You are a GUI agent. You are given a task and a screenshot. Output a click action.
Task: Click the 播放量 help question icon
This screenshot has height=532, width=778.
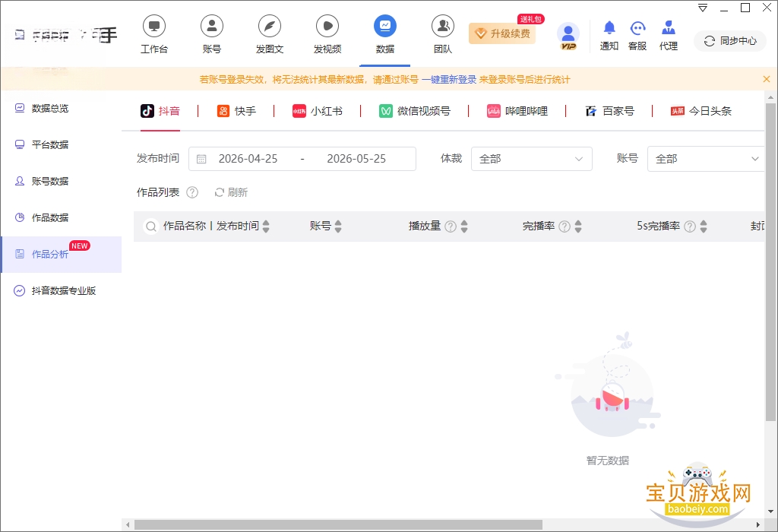coord(451,226)
